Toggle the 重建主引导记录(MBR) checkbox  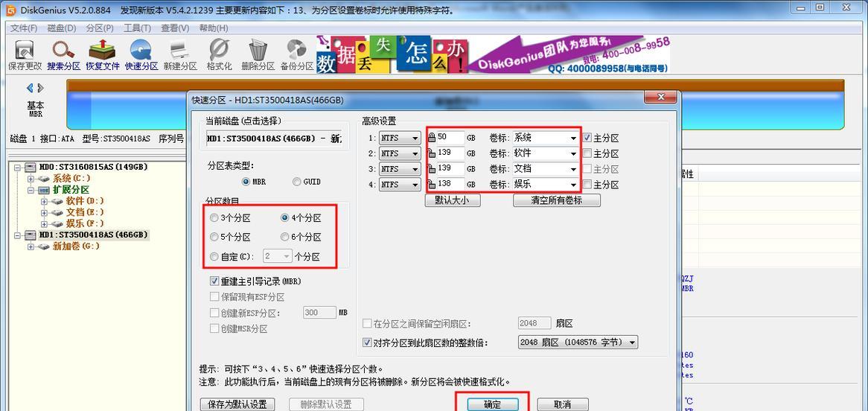[215, 281]
